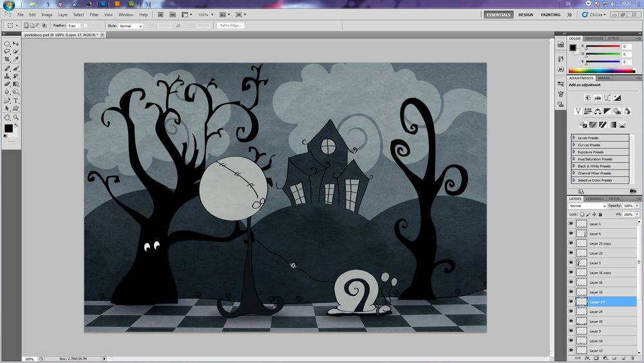Switch to the Design workspace
This screenshot has height=363, width=644.
[526, 14]
